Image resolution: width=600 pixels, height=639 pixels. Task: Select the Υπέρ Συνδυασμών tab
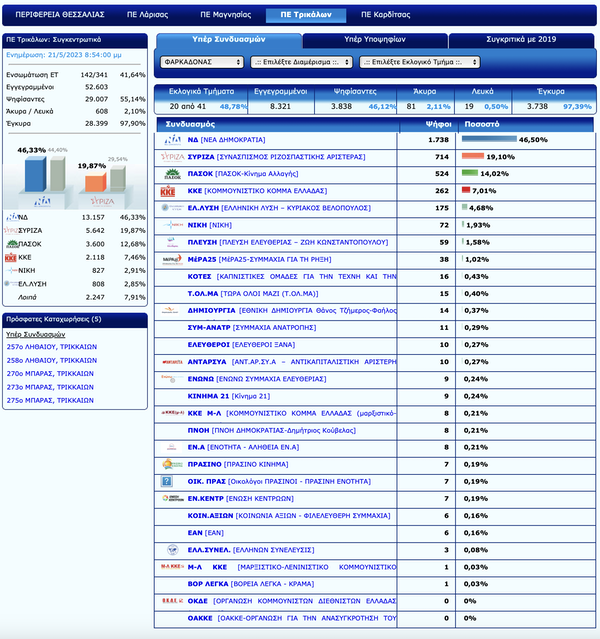coord(229,40)
